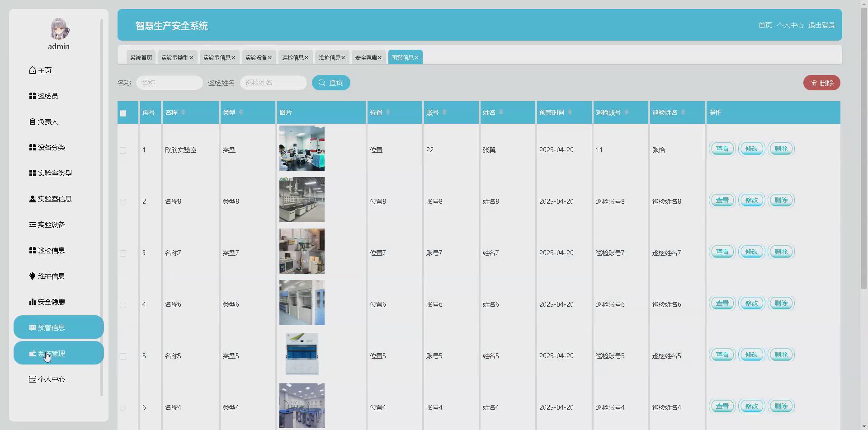Close the 安全隐患 tab
Viewport: 868px width, 430px height.
(x=380, y=58)
